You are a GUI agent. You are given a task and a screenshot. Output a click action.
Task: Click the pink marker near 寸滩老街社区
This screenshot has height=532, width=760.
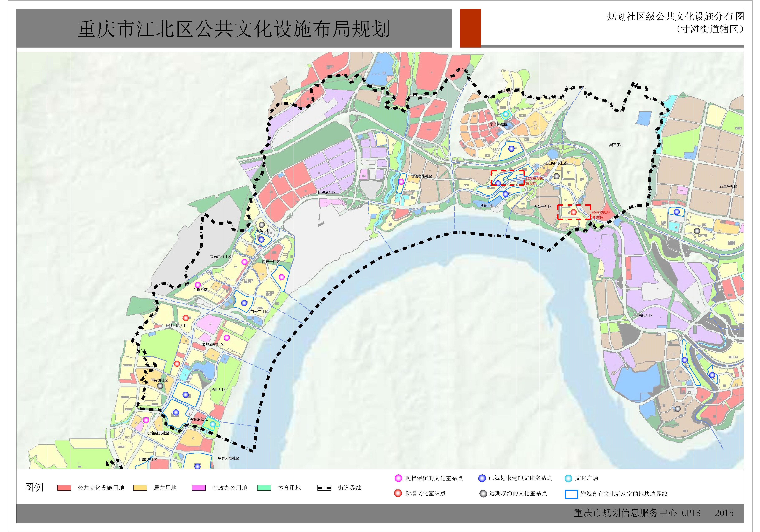[401, 181]
